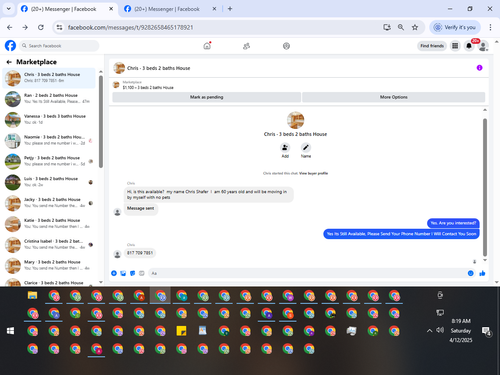The height and width of the screenshot is (375, 500).
Task: Open more actions plus icon in composer
Action: pos(114,273)
